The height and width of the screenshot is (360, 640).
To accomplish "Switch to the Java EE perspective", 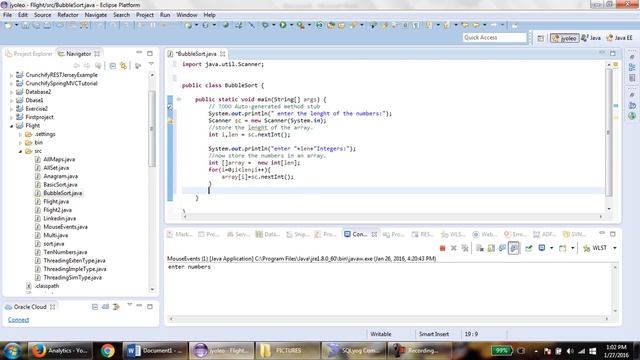I will point(620,38).
